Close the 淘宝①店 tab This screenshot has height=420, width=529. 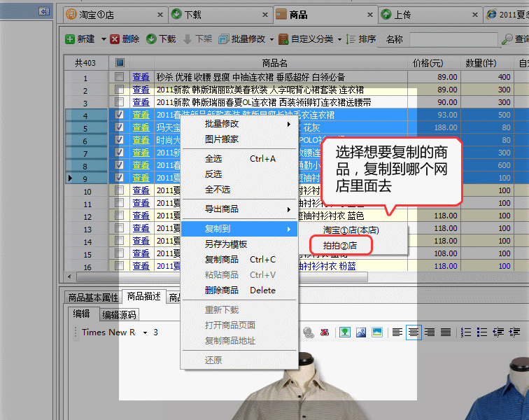(160, 15)
